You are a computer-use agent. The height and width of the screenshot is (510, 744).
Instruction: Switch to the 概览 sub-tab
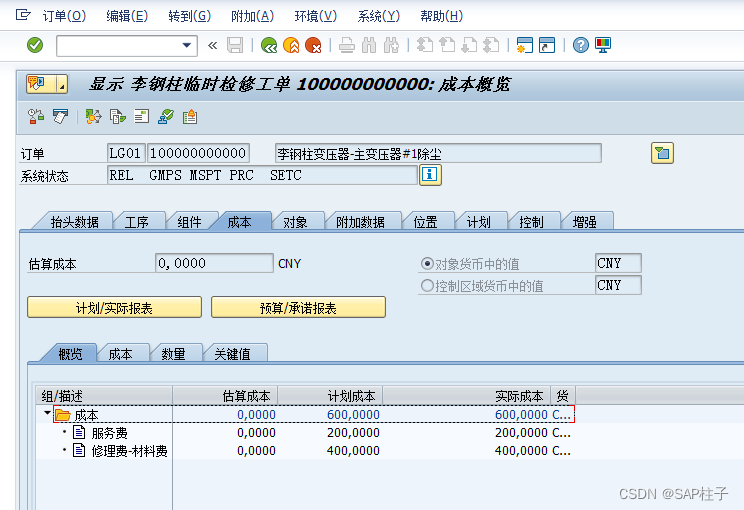[70, 354]
